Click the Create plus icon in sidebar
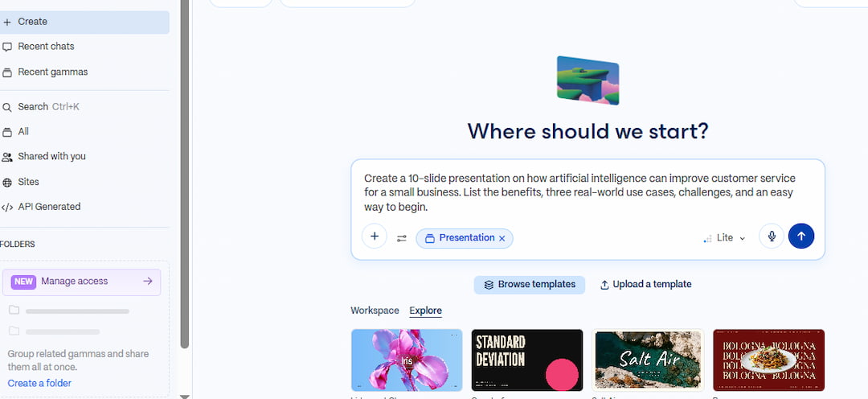The width and height of the screenshot is (868, 399). tap(6, 23)
